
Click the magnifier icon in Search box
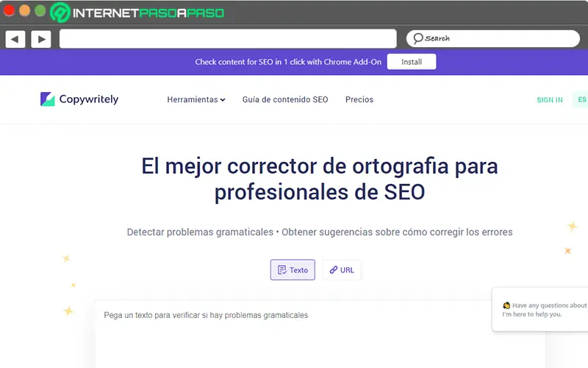tap(418, 38)
